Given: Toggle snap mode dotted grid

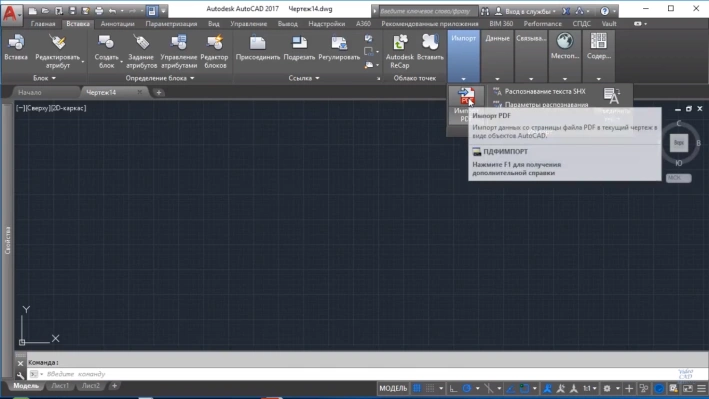Looking at the screenshot, I should 430,388.
